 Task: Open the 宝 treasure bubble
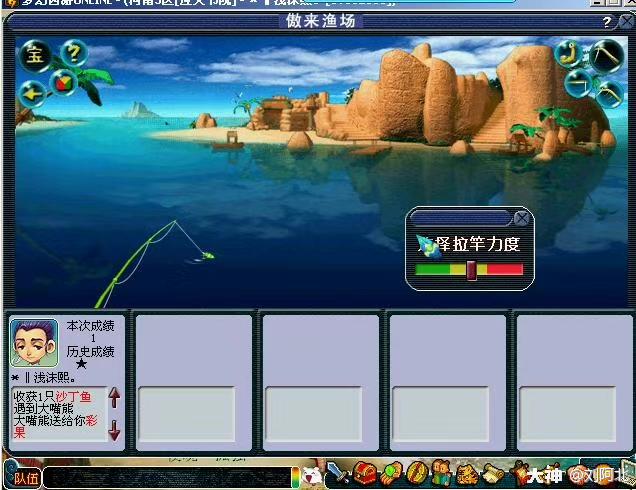[x=36, y=55]
